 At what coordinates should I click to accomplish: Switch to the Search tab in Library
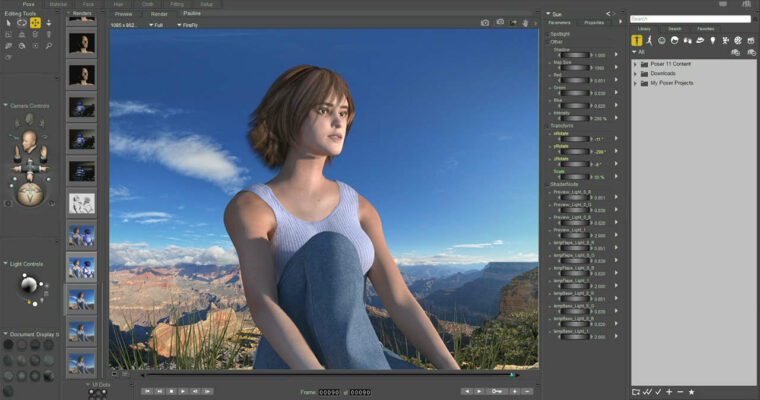click(x=675, y=29)
